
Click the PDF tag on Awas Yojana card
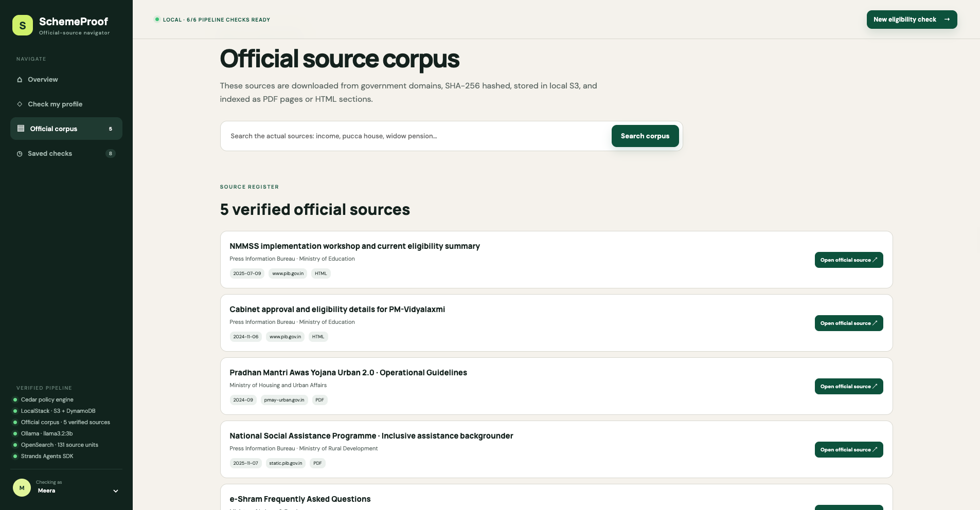pyautogui.click(x=319, y=400)
